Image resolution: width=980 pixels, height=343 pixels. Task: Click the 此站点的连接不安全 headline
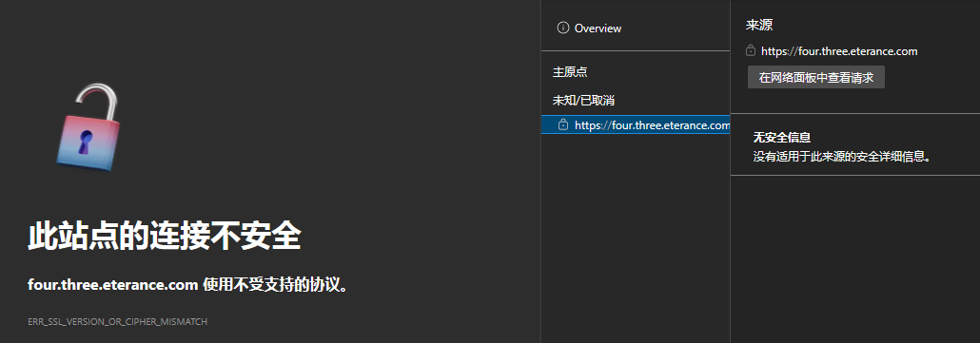click(165, 237)
